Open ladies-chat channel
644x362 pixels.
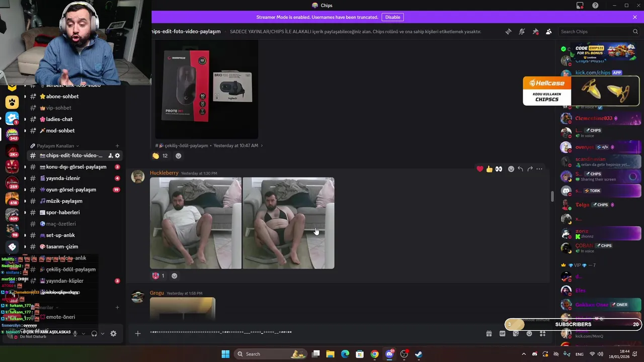tap(74, 119)
